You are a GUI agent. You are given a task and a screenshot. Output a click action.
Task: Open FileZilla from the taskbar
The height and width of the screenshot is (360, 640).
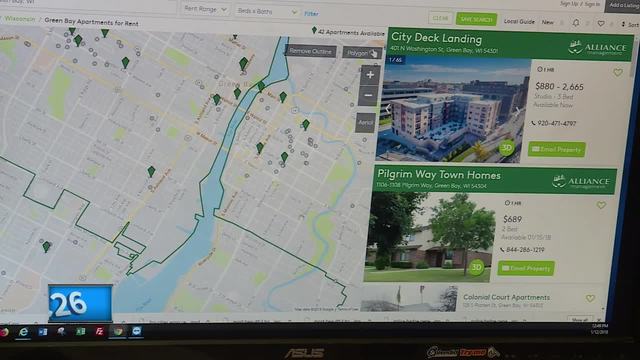click(x=99, y=331)
